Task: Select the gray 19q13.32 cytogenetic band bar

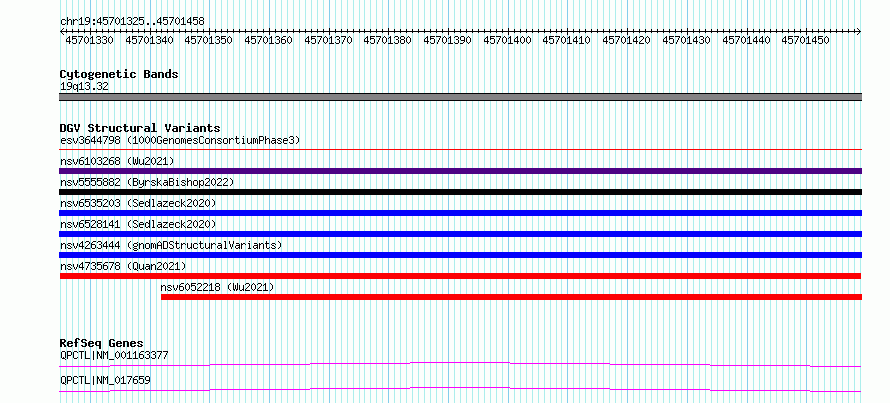Action: (x=460, y=97)
